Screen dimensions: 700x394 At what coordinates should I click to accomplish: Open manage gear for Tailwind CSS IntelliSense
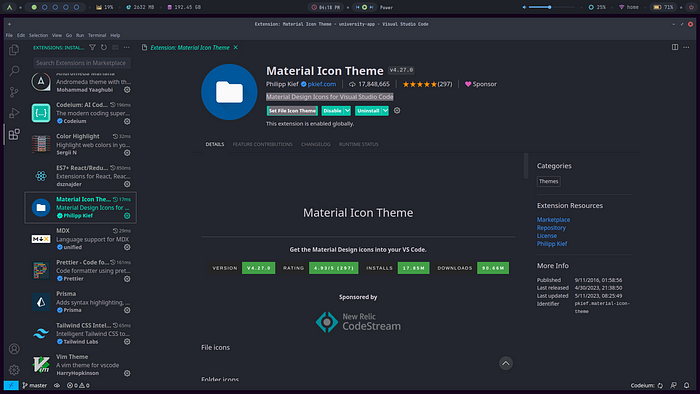click(x=127, y=342)
